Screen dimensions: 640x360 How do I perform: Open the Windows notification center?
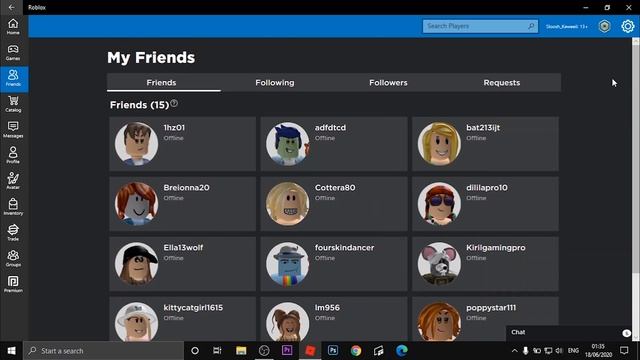(x=624, y=351)
